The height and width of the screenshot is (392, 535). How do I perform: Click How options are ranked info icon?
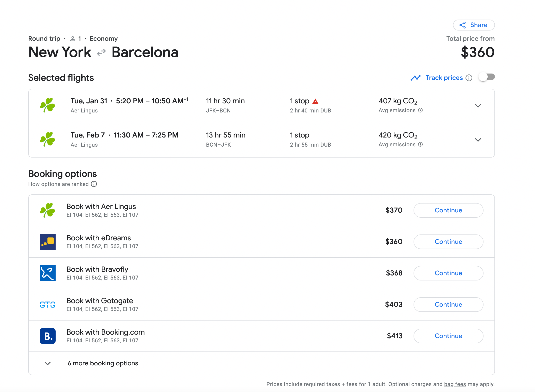click(94, 184)
